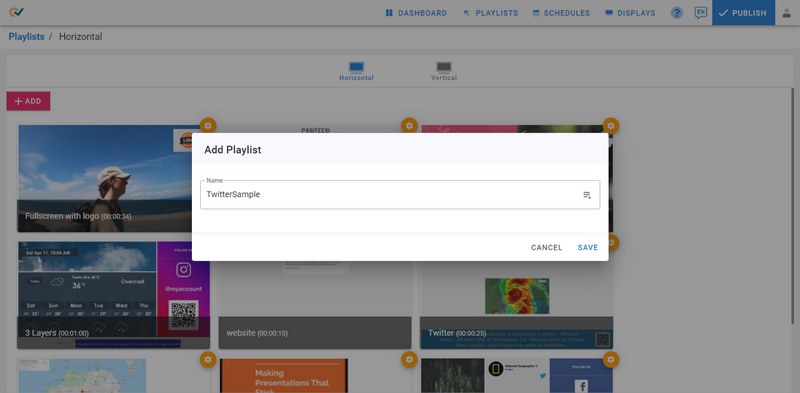Click the Horizontal breadcrumb text
800x393 pixels.
coord(81,37)
